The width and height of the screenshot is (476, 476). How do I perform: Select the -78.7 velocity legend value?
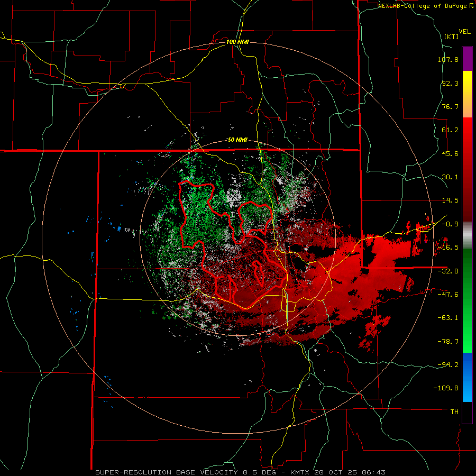[448, 342]
